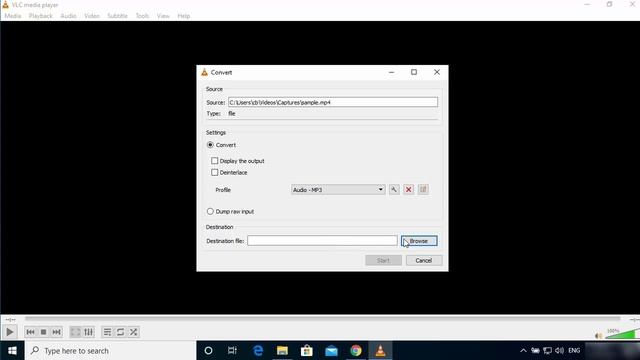The image size is (640, 360).
Task: Open Task View on taskbar
Action: 232,351
